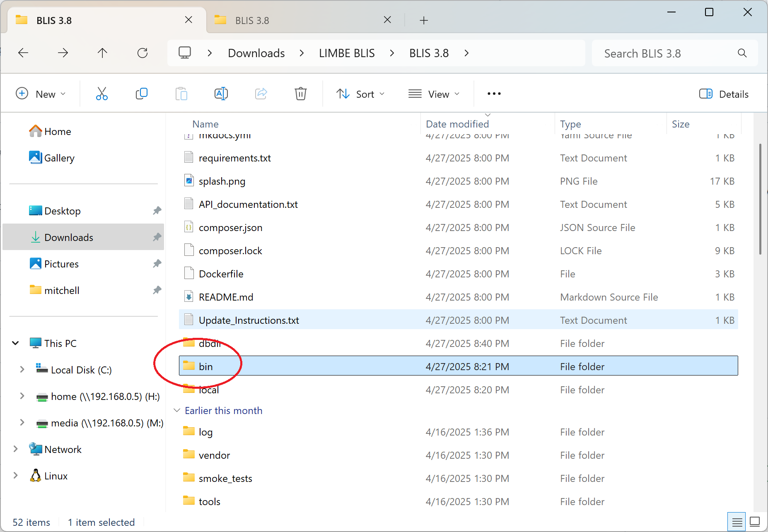Image resolution: width=768 pixels, height=532 pixels.
Task: Switch to large thumbnails view in status bar
Action: (x=755, y=522)
